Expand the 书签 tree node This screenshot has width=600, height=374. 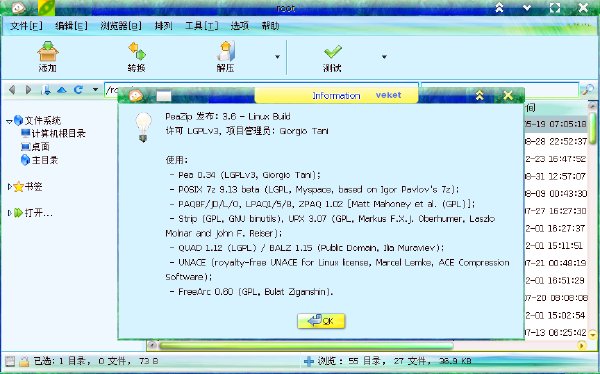pos(10,187)
